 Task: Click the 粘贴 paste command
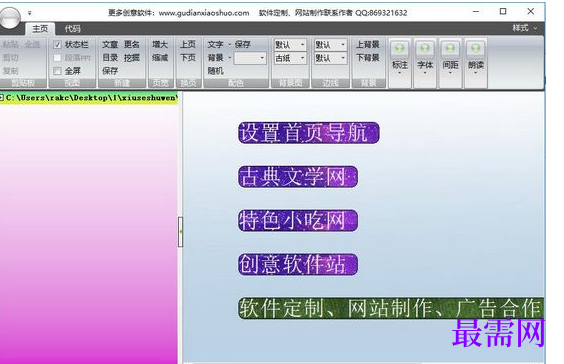tap(10, 45)
